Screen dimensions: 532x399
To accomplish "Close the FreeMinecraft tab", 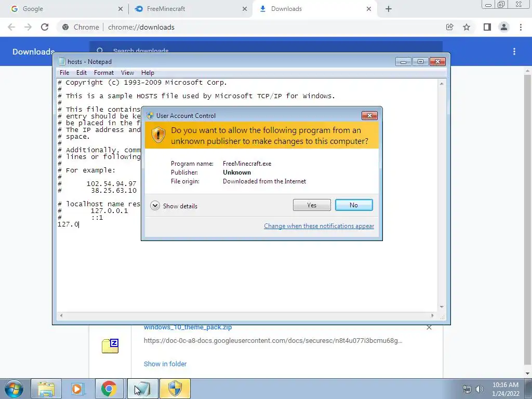I will pyautogui.click(x=245, y=9).
